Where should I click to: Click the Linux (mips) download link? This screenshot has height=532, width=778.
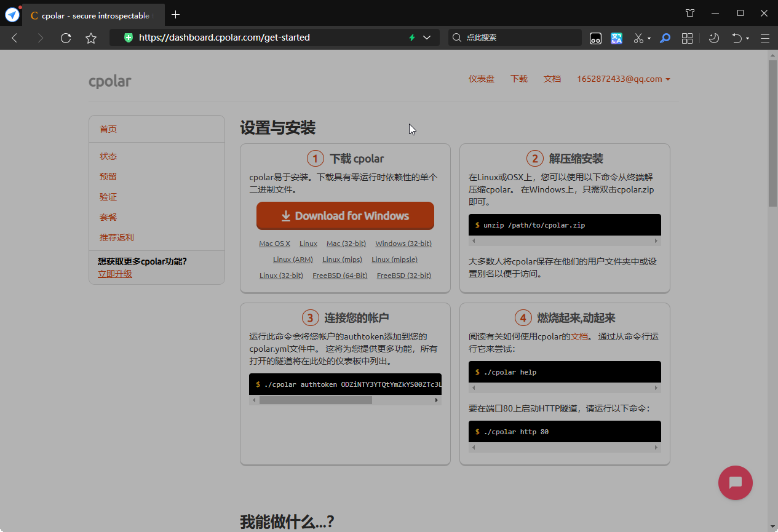[342, 260]
